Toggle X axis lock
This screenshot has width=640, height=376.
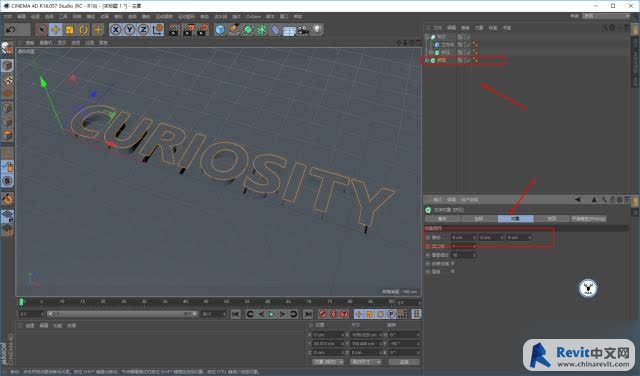(116, 30)
